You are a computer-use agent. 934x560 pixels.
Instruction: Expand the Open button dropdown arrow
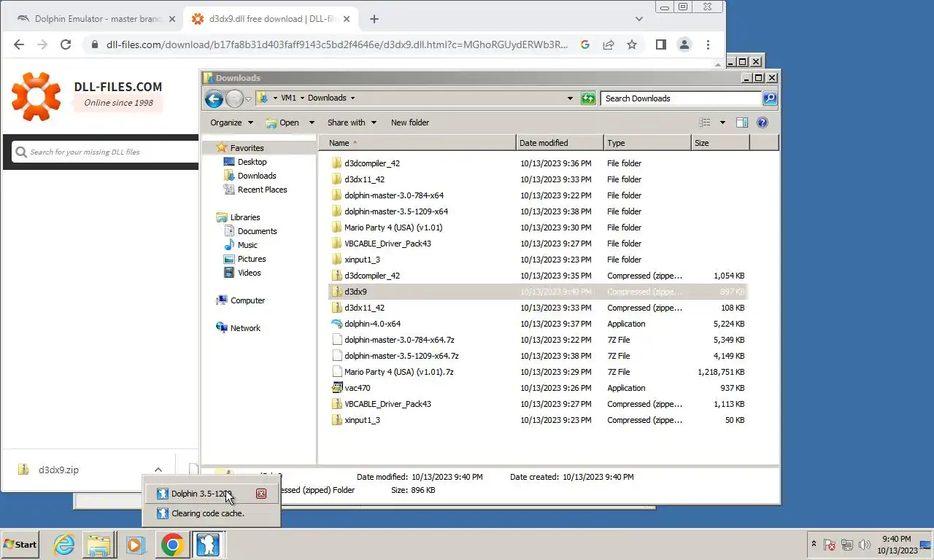pyautogui.click(x=312, y=122)
